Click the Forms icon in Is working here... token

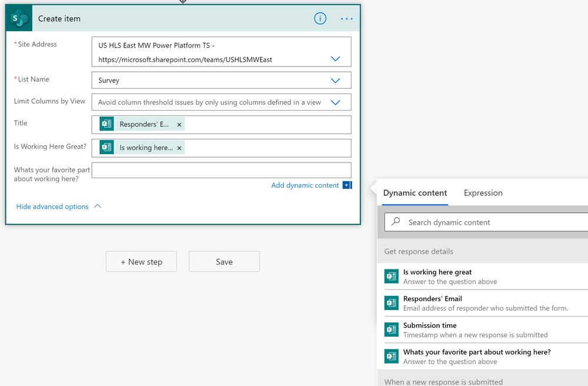click(107, 147)
